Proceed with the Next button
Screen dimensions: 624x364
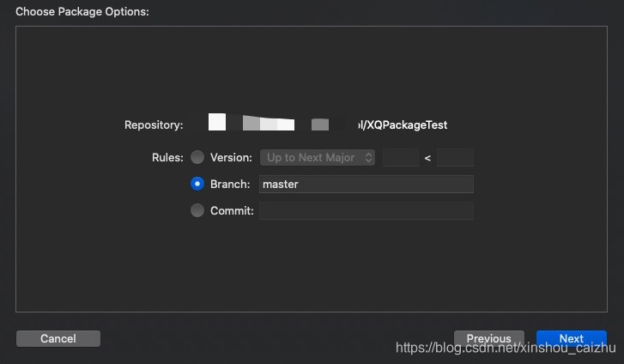(571, 338)
